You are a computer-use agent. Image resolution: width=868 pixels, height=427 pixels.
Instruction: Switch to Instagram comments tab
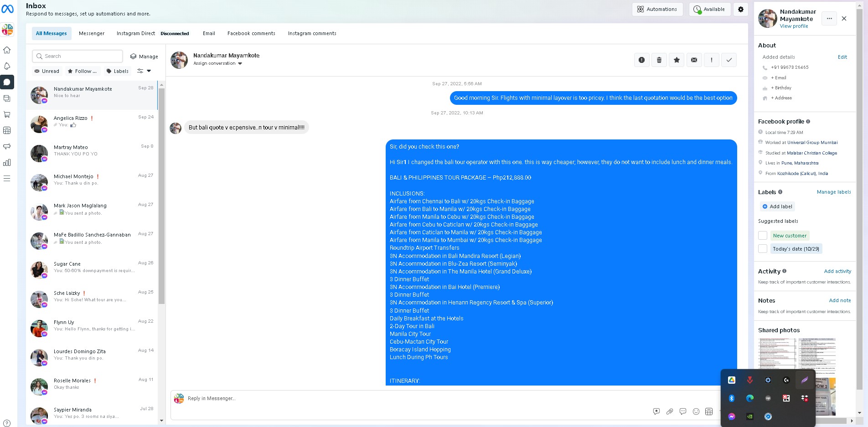point(312,33)
